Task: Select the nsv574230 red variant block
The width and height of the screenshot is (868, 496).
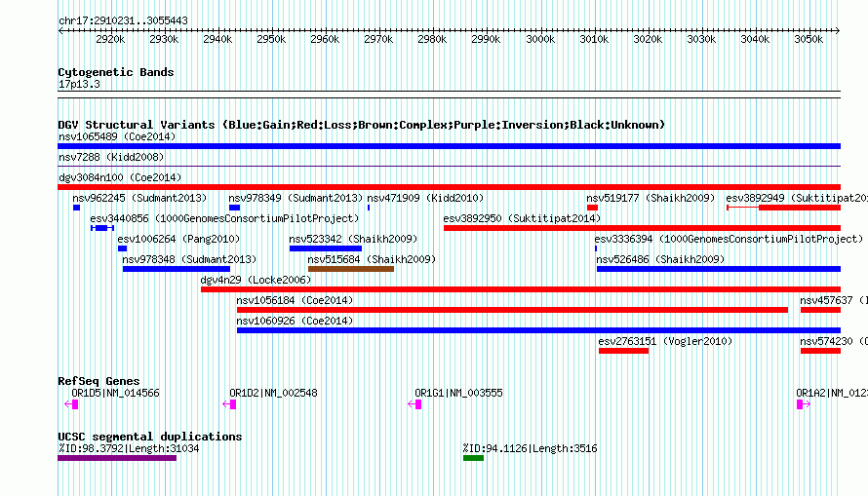Action: [820, 351]
